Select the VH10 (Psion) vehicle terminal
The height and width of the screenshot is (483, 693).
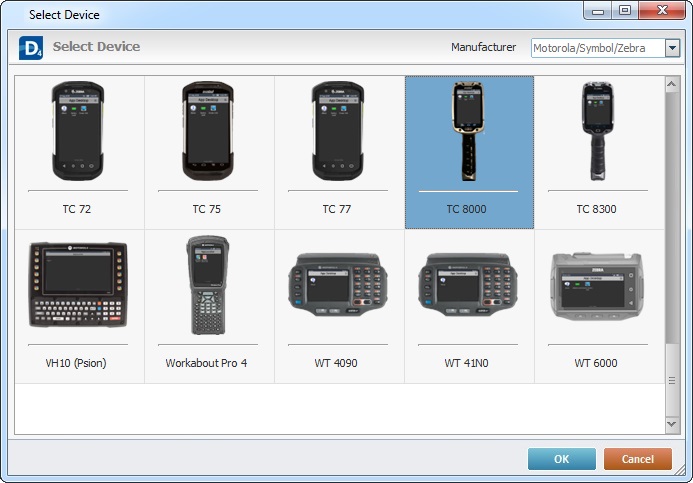78,285
